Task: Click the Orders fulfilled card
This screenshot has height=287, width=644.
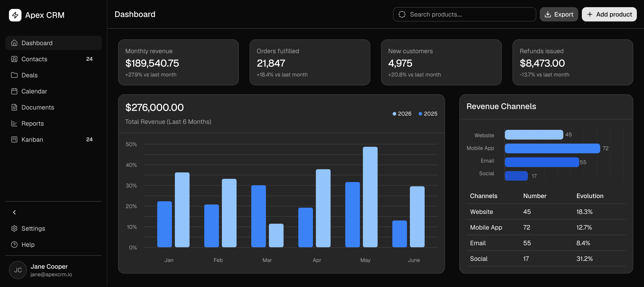Action: tap(310, 62)
